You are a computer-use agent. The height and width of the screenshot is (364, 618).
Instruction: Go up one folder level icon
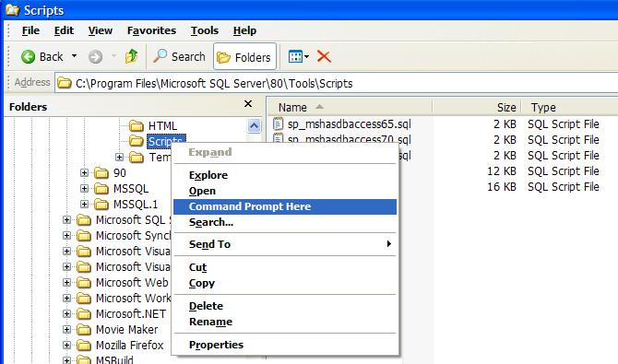131,56
